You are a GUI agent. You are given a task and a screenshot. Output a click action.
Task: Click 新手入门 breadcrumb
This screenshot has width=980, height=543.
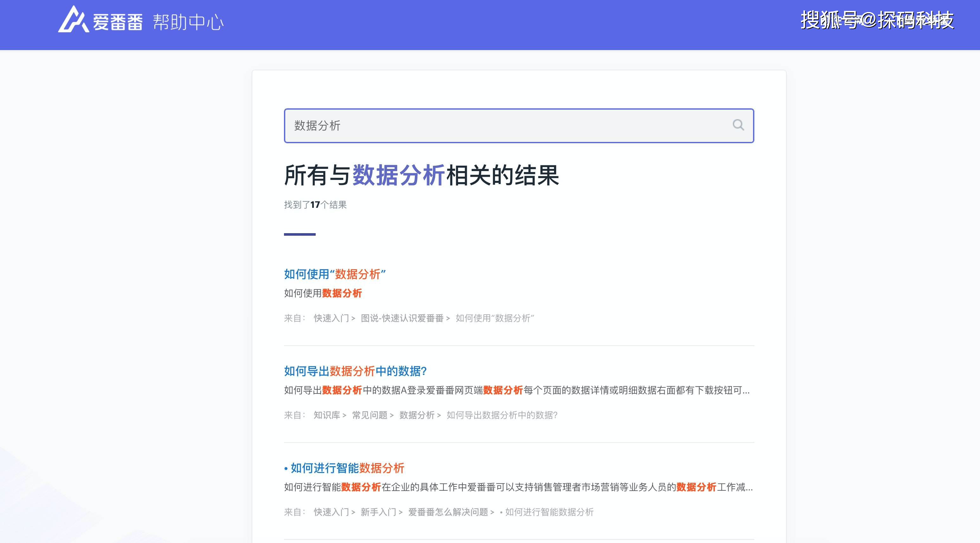pos(378,512)
